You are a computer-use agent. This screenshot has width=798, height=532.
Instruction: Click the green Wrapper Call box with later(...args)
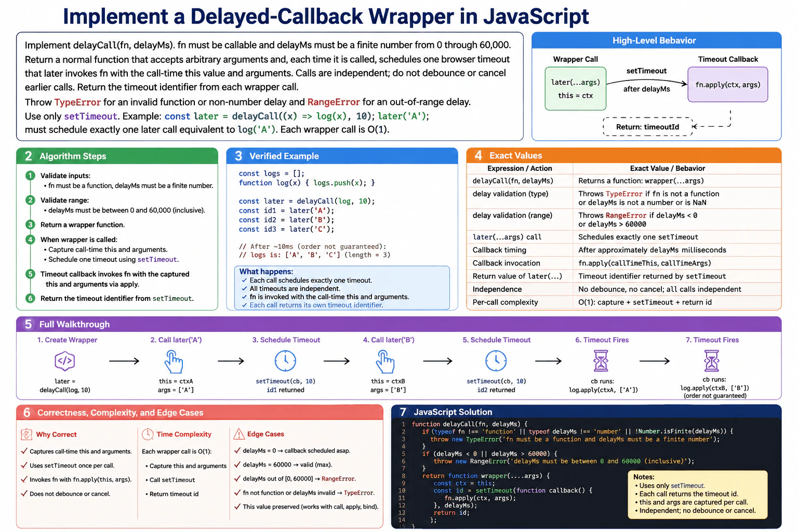click(x=576, y=88)
